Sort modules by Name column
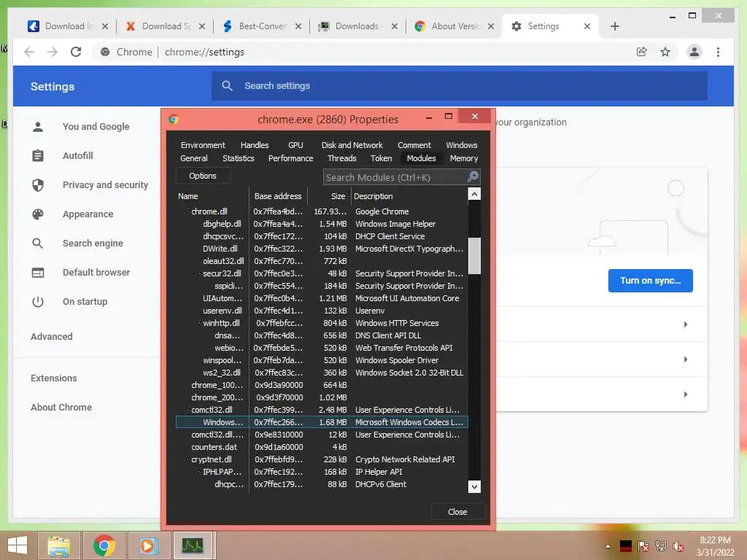 212,196
